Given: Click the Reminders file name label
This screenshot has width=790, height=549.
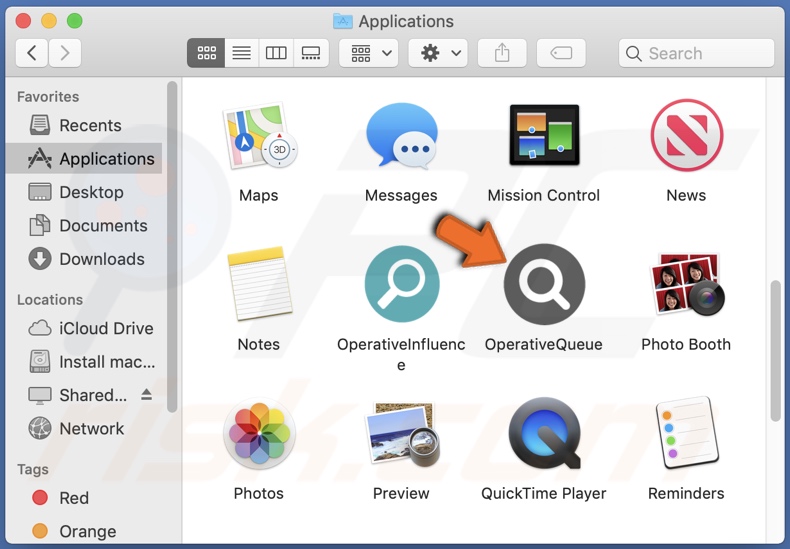Looking at the screenshot, I should tap(686, 494).
